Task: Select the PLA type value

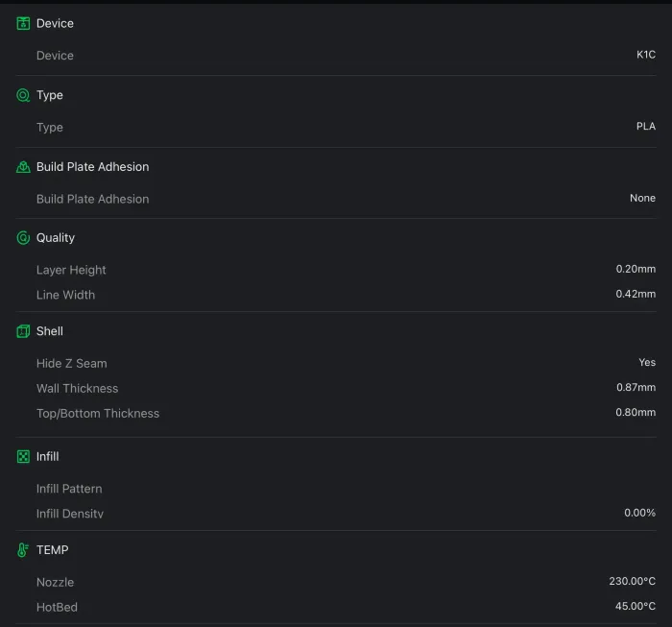Action: [x=645, y=127]
